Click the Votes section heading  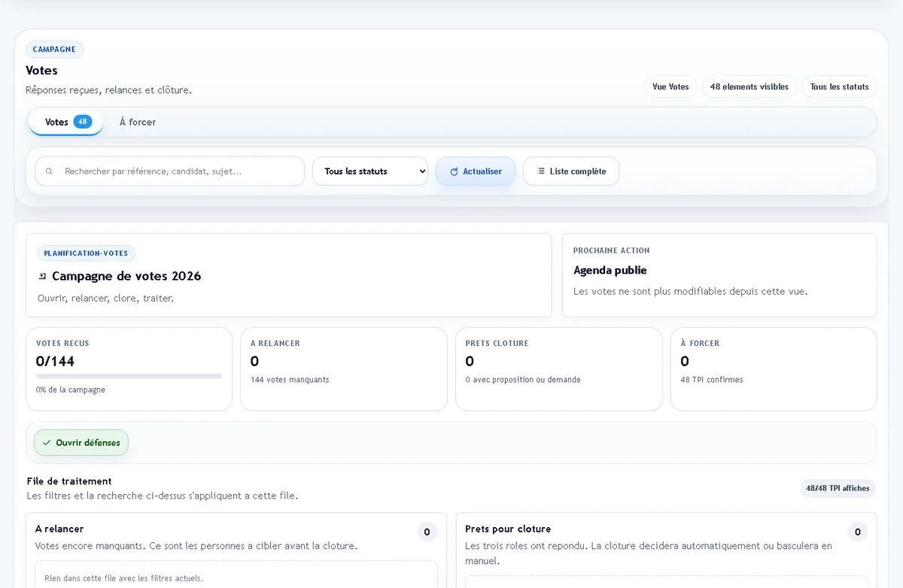(x=41, y=70)
